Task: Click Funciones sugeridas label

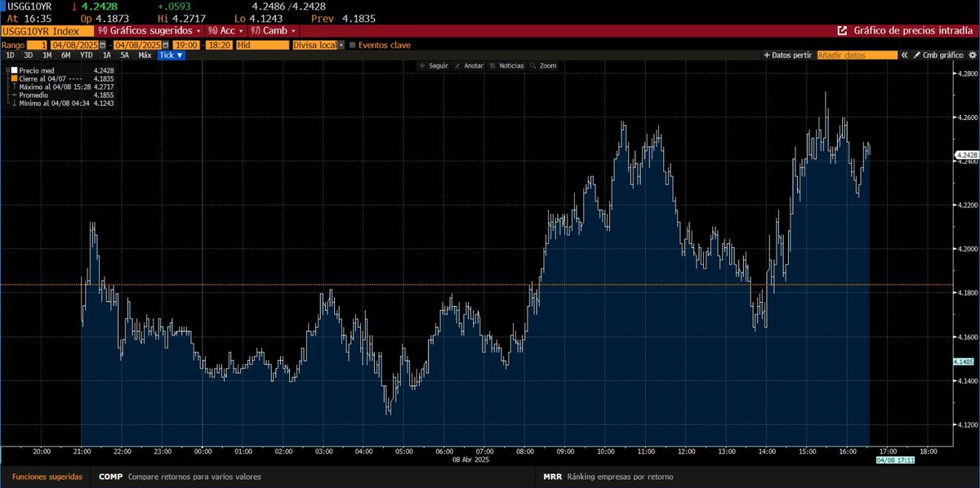Action: [47, 477]
